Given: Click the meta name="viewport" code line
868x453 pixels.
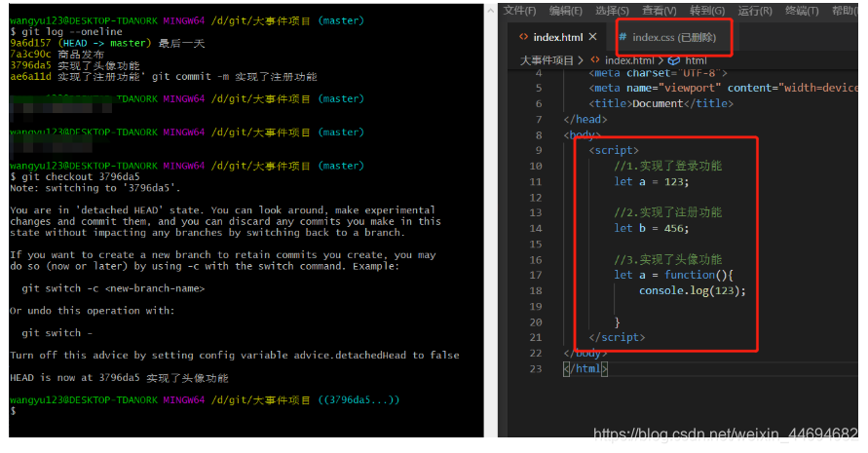Looking at the screenshot, I should 723,88.
